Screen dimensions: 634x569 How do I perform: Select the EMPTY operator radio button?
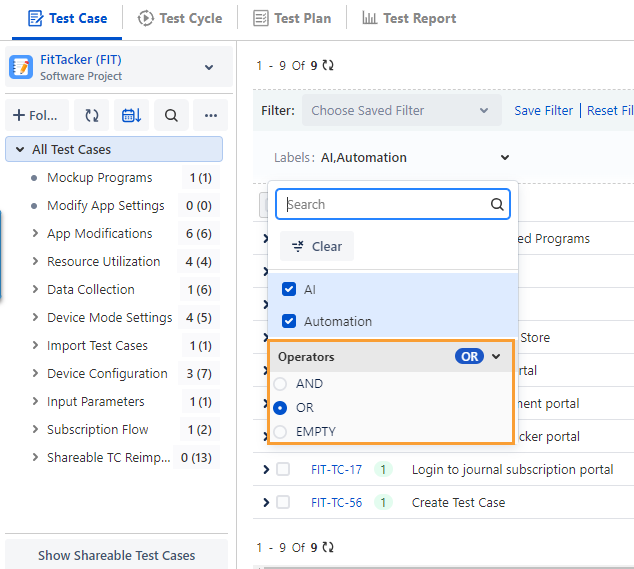coord(280,432)
